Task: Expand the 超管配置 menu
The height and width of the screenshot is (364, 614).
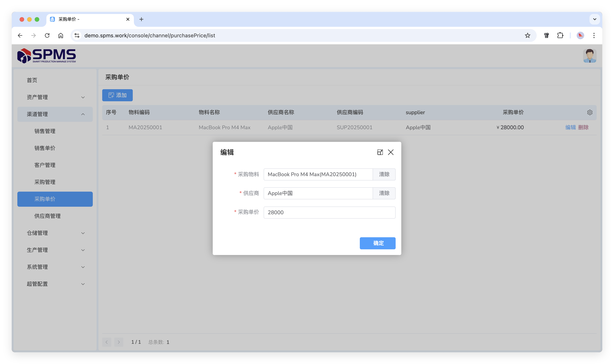Action: tap(55, 284)
